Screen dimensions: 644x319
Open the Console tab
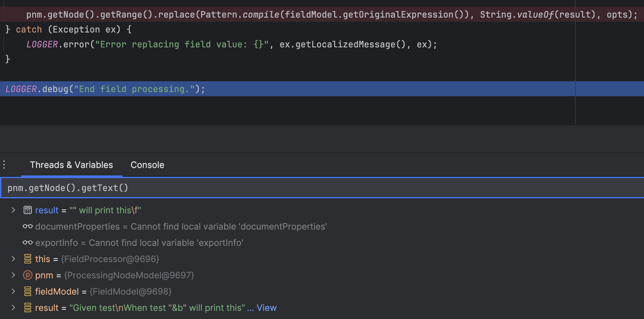[147, 165]
